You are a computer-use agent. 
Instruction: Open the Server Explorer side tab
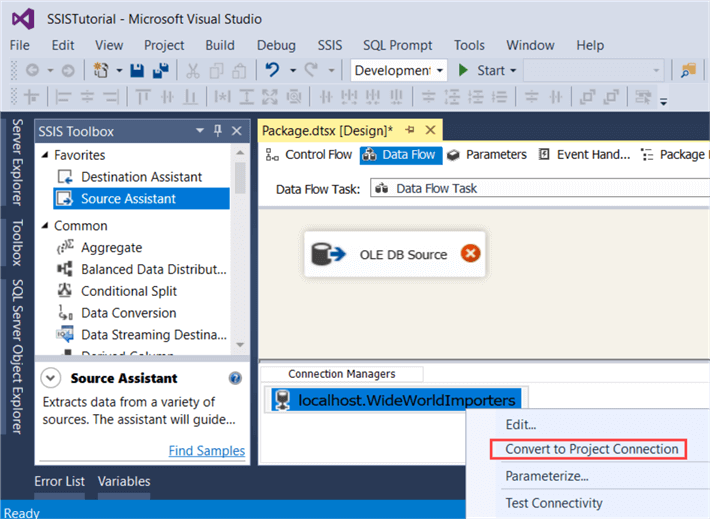[x=17, y=162]
